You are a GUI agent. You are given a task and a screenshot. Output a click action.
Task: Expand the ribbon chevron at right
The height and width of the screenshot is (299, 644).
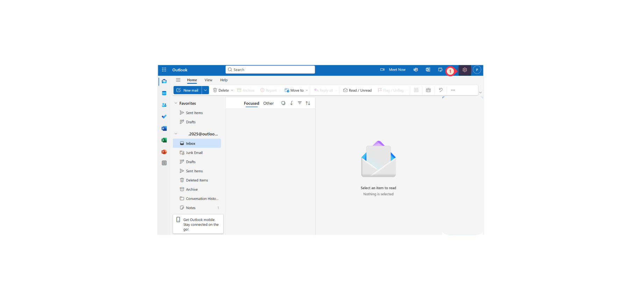pos(480,93)
